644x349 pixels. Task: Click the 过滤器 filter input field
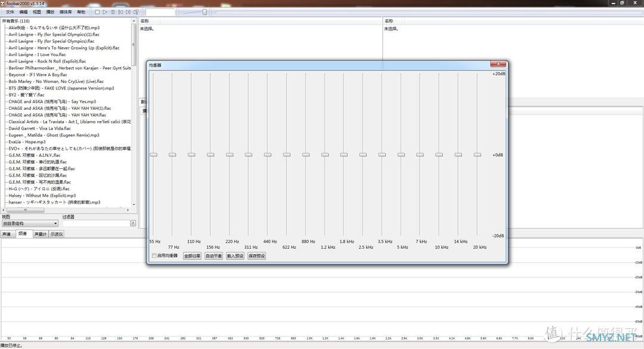point(95,223)
